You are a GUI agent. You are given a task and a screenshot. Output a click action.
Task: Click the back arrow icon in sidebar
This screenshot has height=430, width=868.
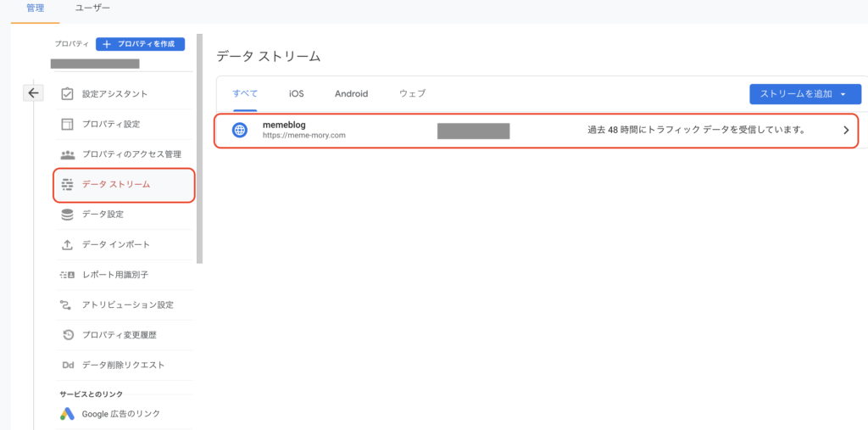click(33, 93)
